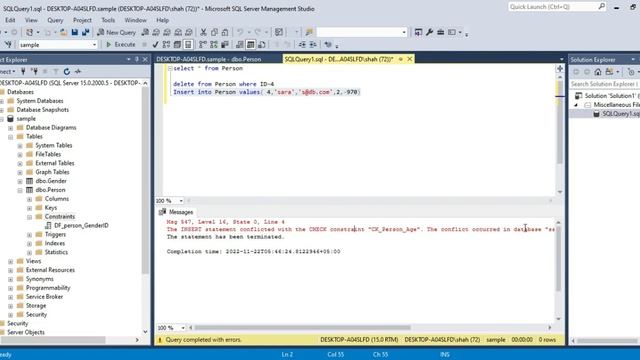Click the Open File folder icon
Viewport: 640px width, 360px height.
click(x=63, y=32)
